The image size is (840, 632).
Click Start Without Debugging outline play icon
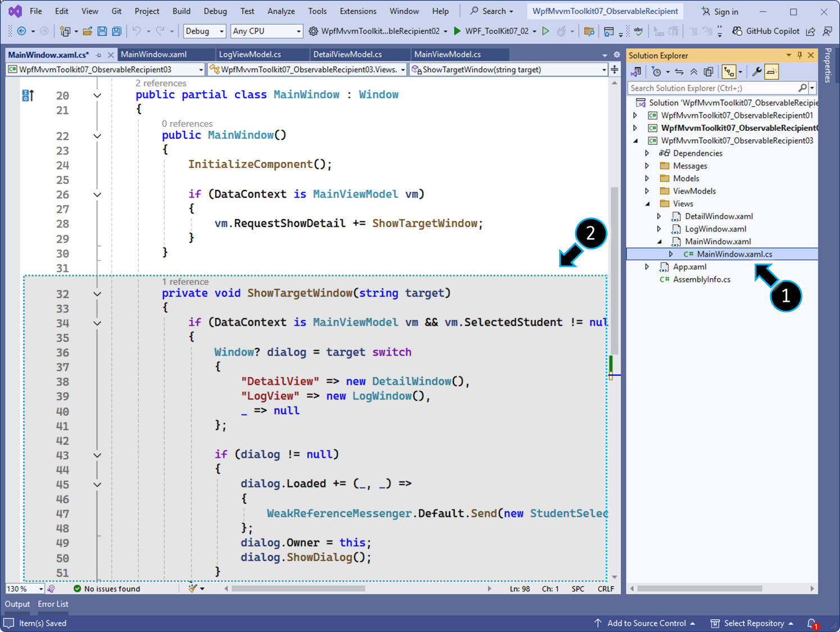(545, 31)
